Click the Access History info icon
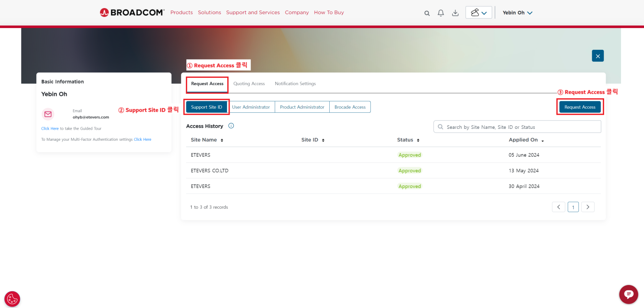 pyautogui.click(x=231, y=126)
